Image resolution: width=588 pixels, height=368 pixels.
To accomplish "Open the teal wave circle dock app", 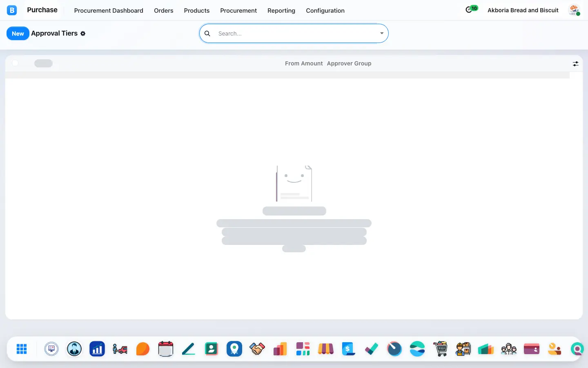I will (x=417, y=349).
